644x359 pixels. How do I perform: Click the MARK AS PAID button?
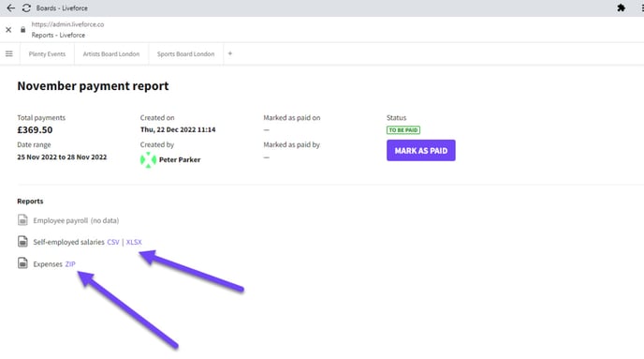click(x=421, y=151)
